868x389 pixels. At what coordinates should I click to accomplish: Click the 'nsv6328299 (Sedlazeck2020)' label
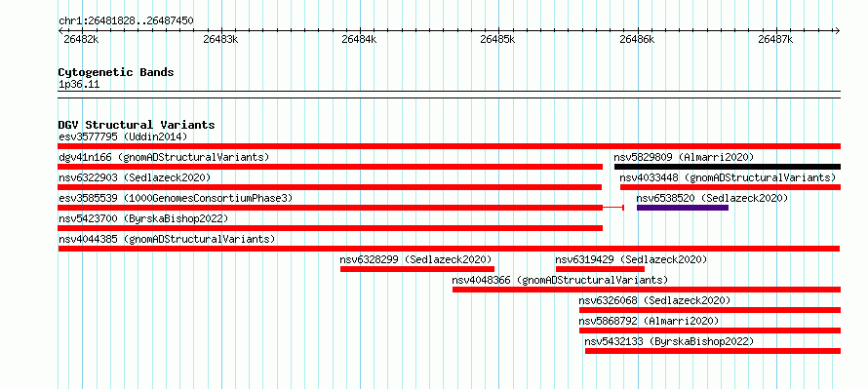(416, 259)
